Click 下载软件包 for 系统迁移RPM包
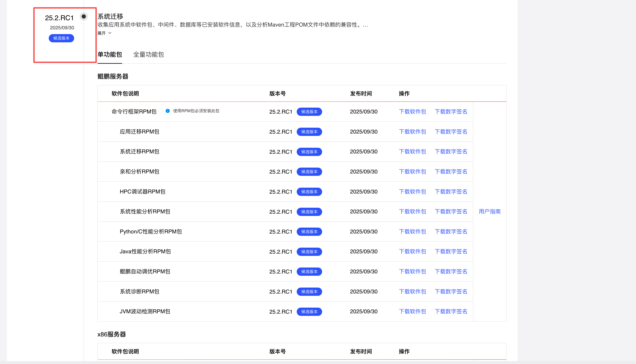The height and width of the screenshot is (364, 636). click(x=412, y=151)
